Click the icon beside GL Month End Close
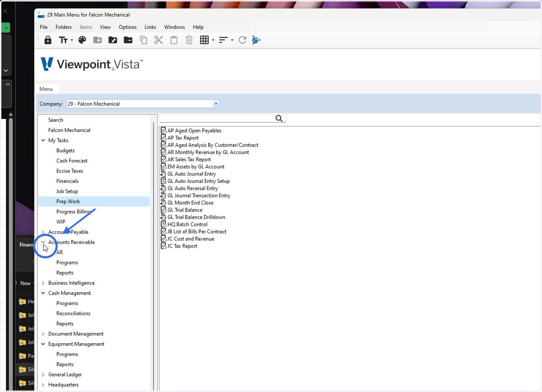The width and height of the screenshot is (542, 392). click(x=164, y=203)
